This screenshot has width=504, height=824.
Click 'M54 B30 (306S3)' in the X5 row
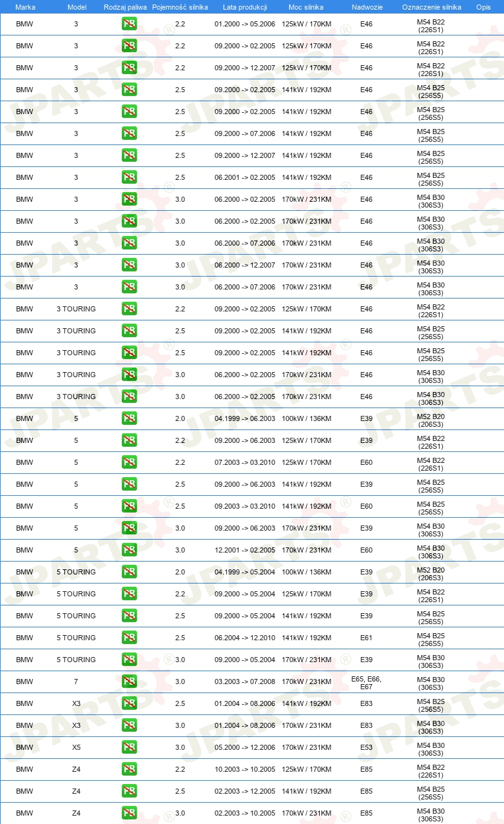pyautogui.click(x=431, y=749)
